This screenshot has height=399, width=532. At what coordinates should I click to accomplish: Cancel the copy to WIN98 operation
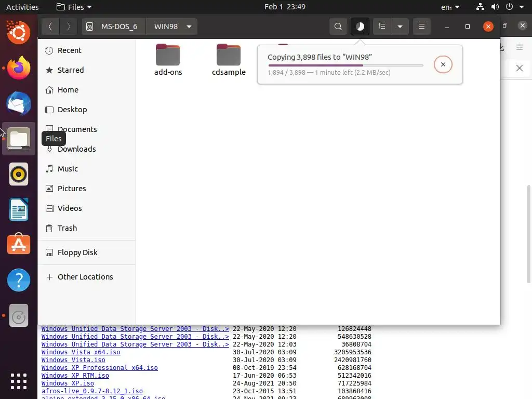click(443, 64)
